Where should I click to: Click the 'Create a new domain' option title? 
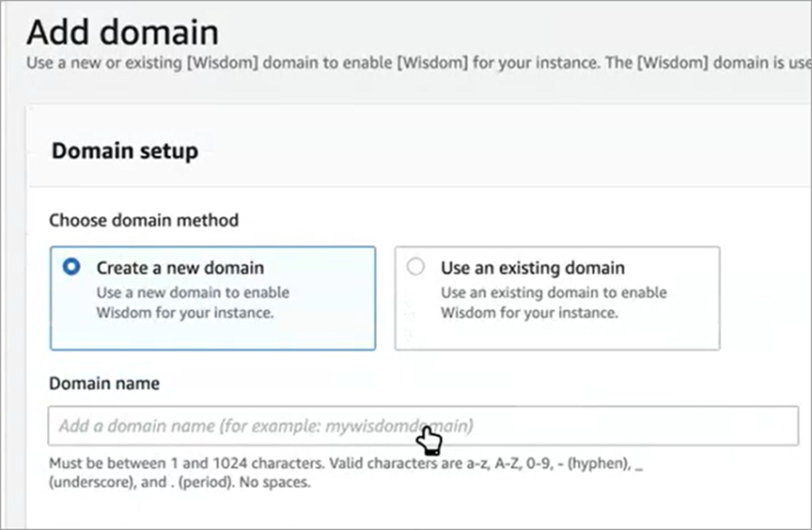[180, 268]
